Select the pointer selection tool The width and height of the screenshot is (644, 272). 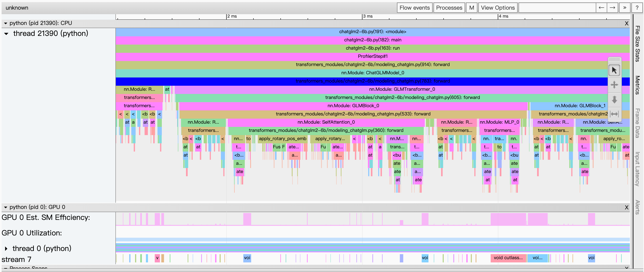[614, 70]
